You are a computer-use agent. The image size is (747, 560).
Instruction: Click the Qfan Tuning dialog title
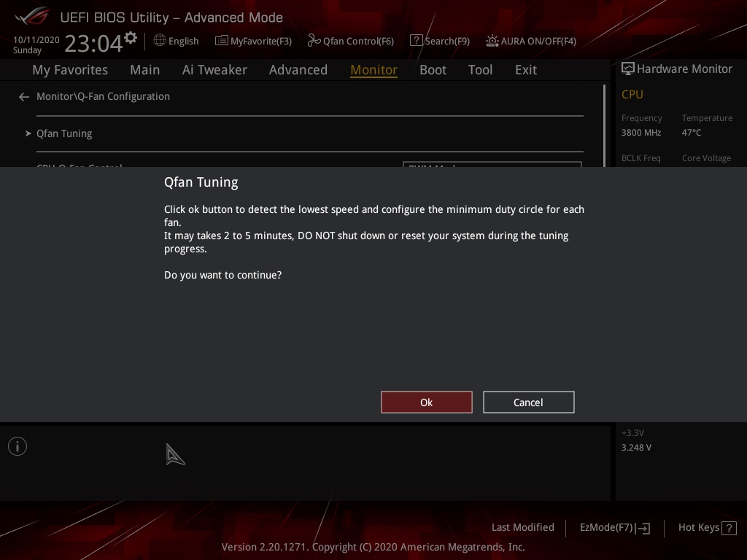click(x=201, y=182)
